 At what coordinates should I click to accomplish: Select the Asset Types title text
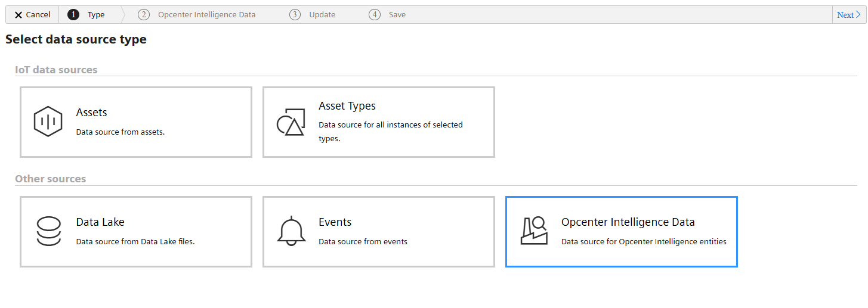click(x=347, y=106)
